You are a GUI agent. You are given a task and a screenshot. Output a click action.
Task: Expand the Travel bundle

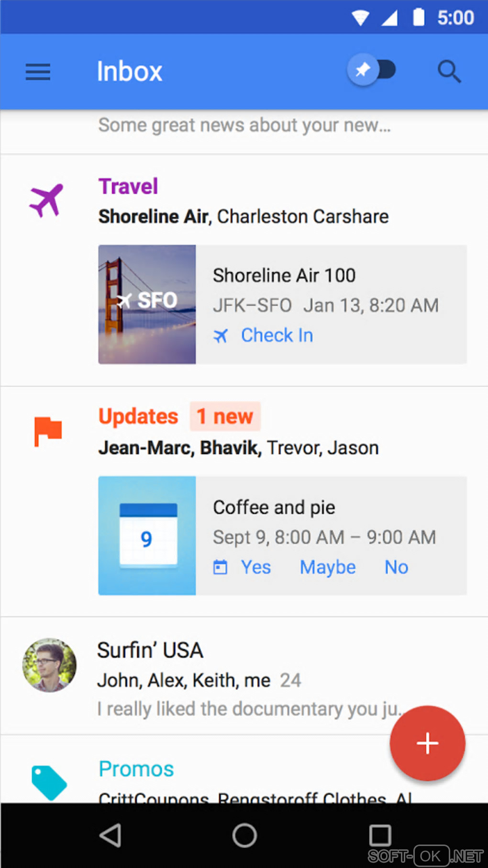coord(128,187)
